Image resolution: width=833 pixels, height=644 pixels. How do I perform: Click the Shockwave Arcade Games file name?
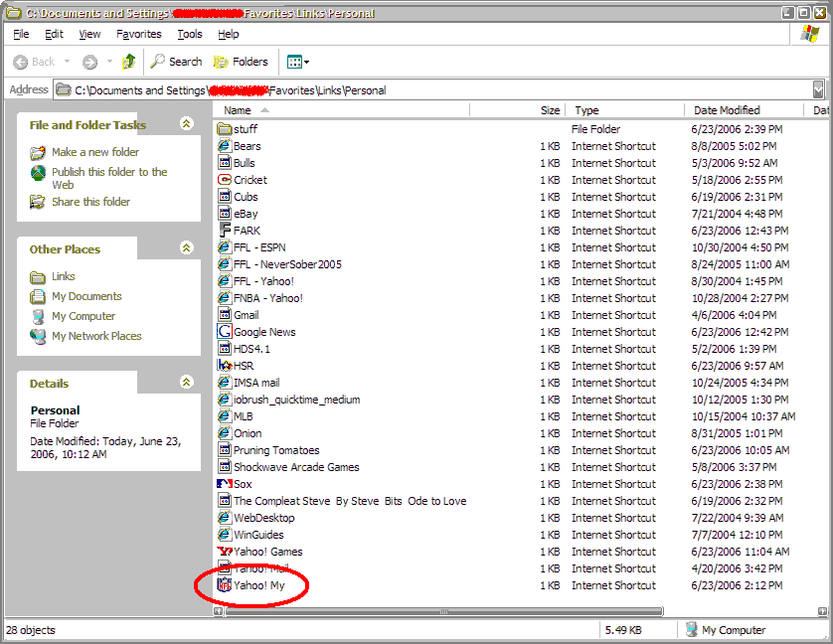click(x=296, y=467)
